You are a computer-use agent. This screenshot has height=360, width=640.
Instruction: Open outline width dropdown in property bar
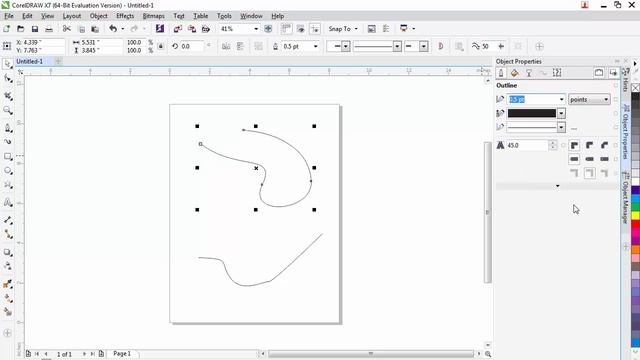click(316, 47)
